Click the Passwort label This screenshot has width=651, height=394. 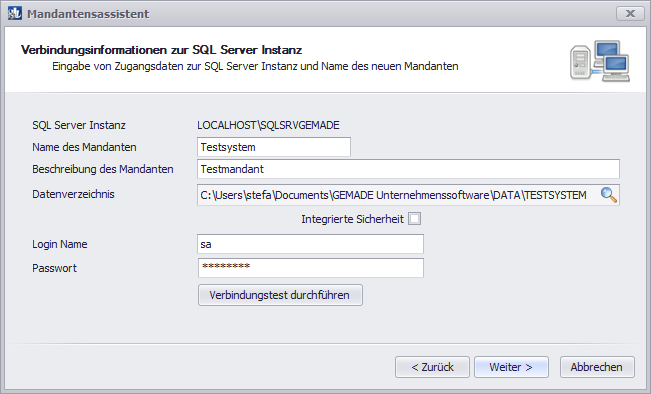[x=54, y=268]
